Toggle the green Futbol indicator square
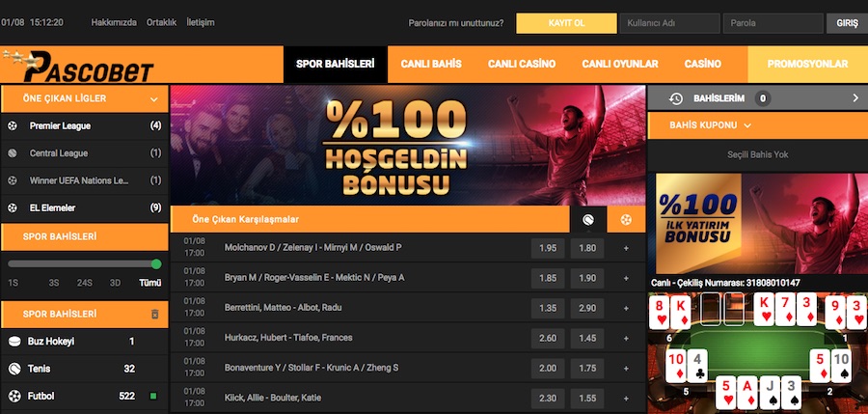 pyautogui.click(x=153, y=397)
